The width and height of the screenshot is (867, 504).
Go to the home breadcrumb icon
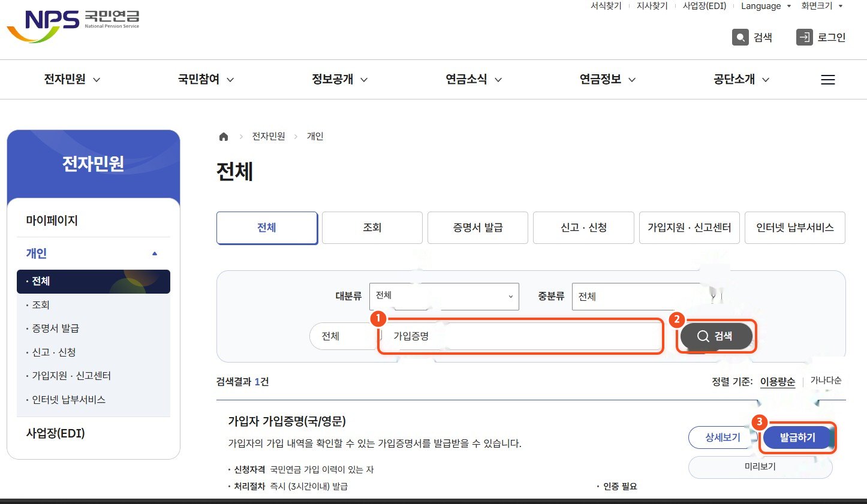pos(224,137)
